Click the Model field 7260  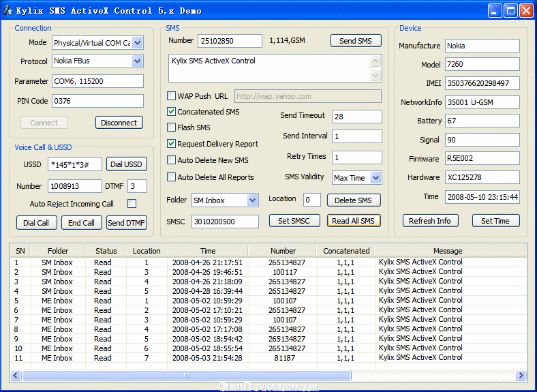click(x=482, y=64)
